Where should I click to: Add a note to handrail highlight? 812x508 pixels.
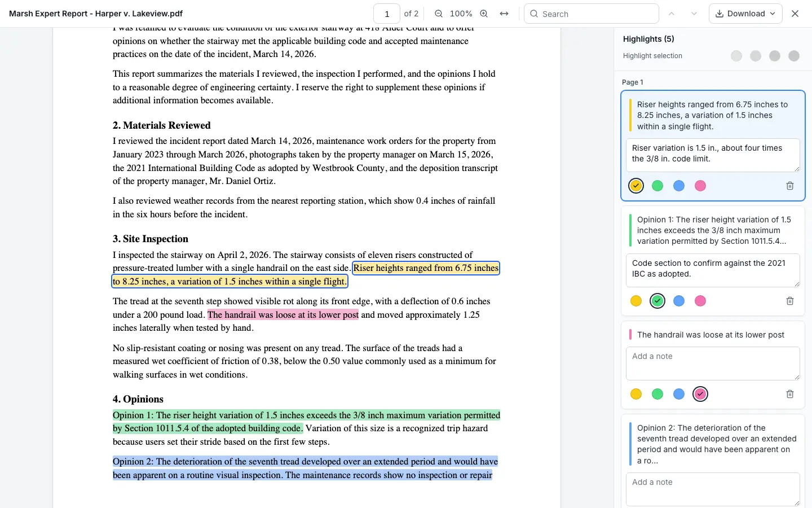click(713, 364)
